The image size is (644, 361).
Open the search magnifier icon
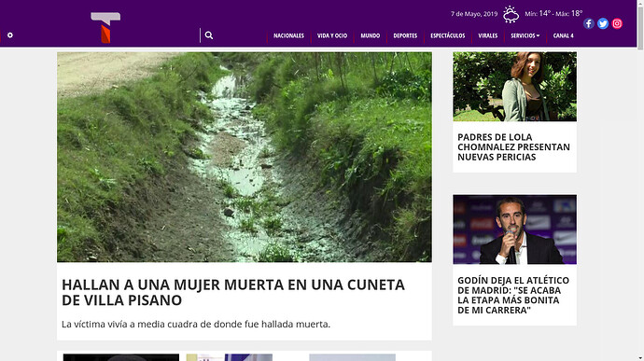(x=209, y=35)
